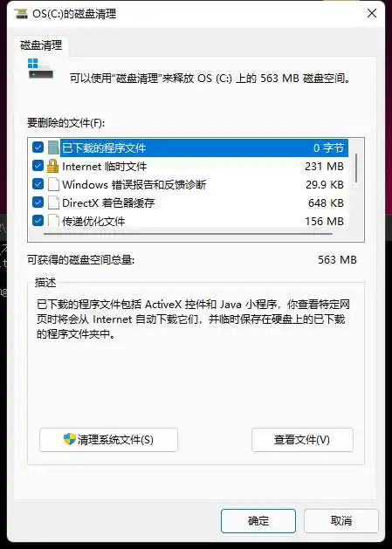Click the folder icon beside 已下载的程序文件
This screenshot has width=392, height=549.
point(53,148)
